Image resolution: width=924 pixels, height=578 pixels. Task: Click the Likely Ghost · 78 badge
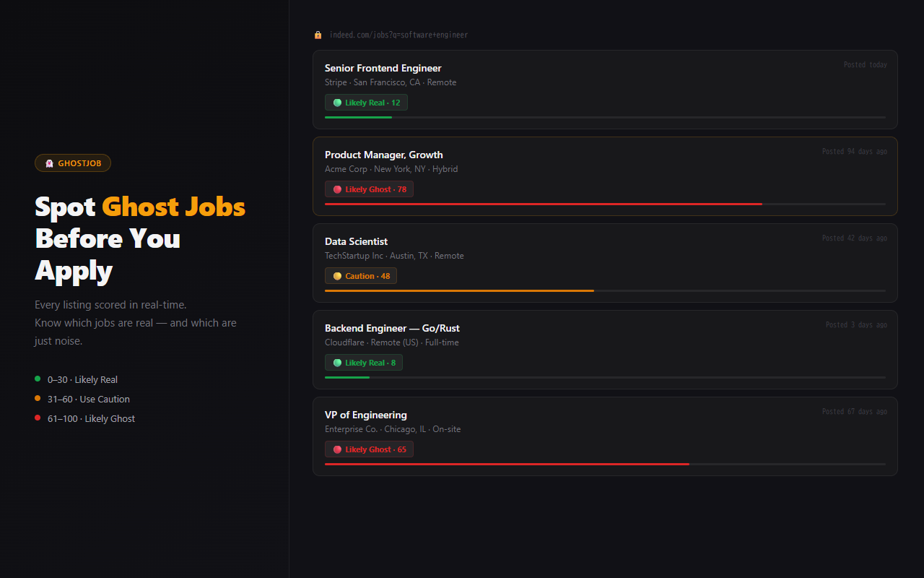[369, 189]
